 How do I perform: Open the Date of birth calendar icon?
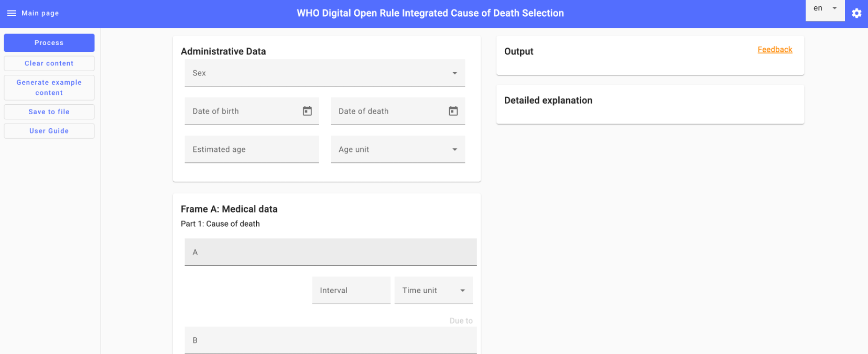(307, 111)
